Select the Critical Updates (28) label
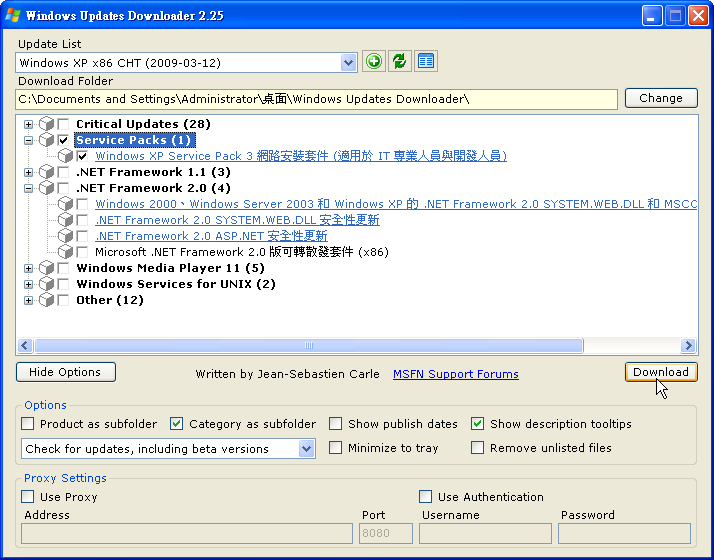714x560 pixels. [x=143, y=124]
